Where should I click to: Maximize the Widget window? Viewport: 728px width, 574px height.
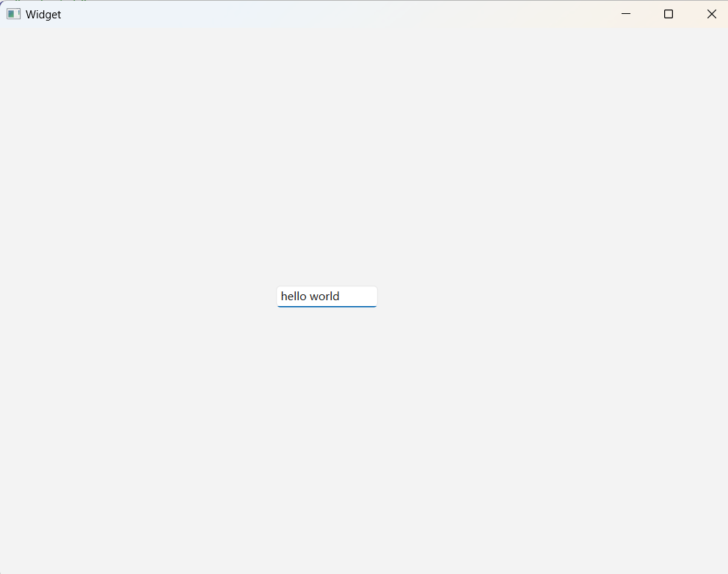tap(669, 14)
